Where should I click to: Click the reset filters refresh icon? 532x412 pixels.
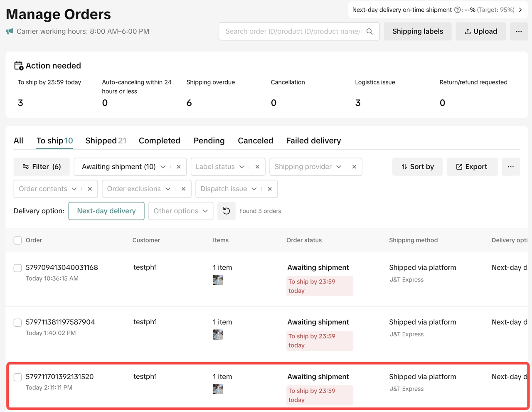227,211
